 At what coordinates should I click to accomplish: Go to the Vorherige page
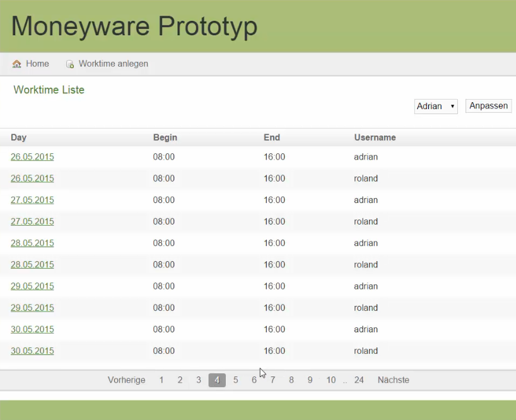point(126,380)
